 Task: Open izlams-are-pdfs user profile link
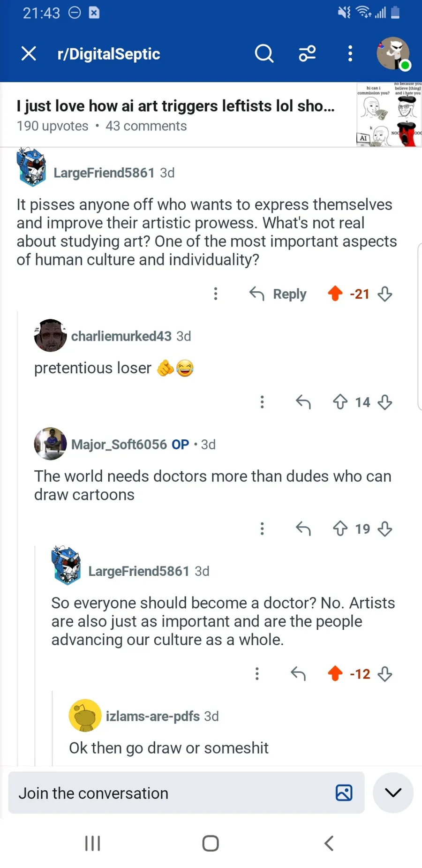152,716
